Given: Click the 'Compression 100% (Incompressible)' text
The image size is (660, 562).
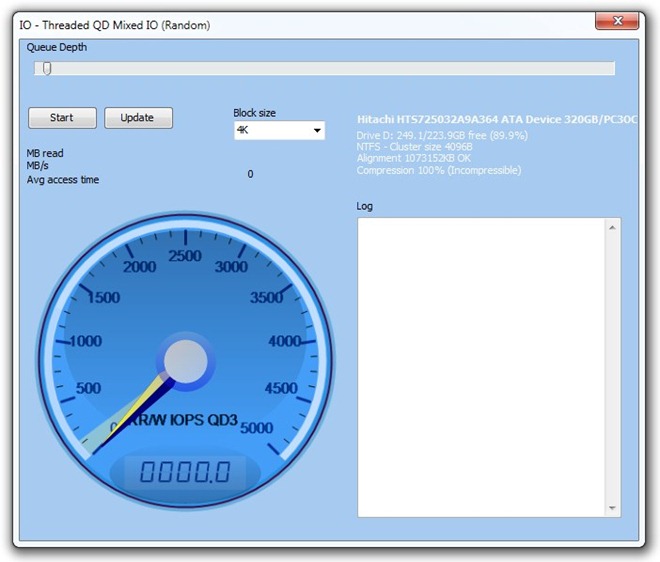Looking at the screenshot, I should [439, 170].
